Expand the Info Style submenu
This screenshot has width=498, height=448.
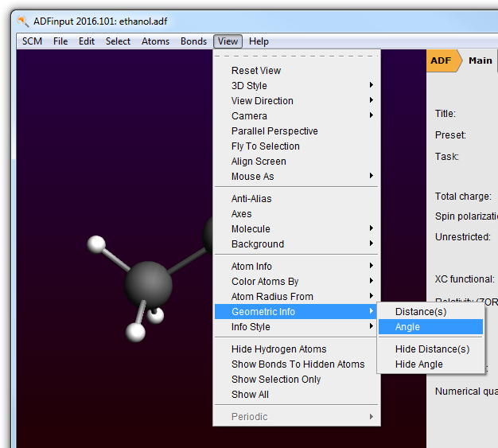(296, 326)
